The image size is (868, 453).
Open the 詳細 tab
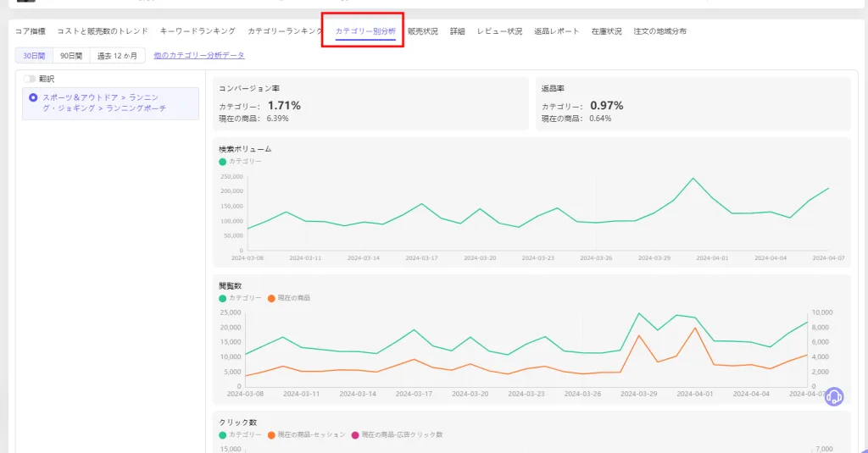click(457, 31)
